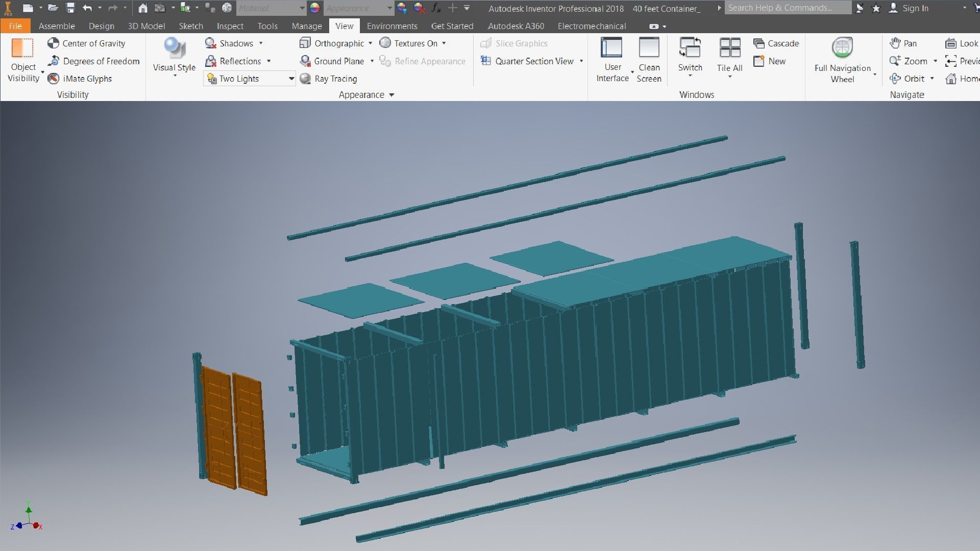The height and width of the screenshot is (551, 980).
Task: Click the Clear appearance icon with red X
Action: 419,8
